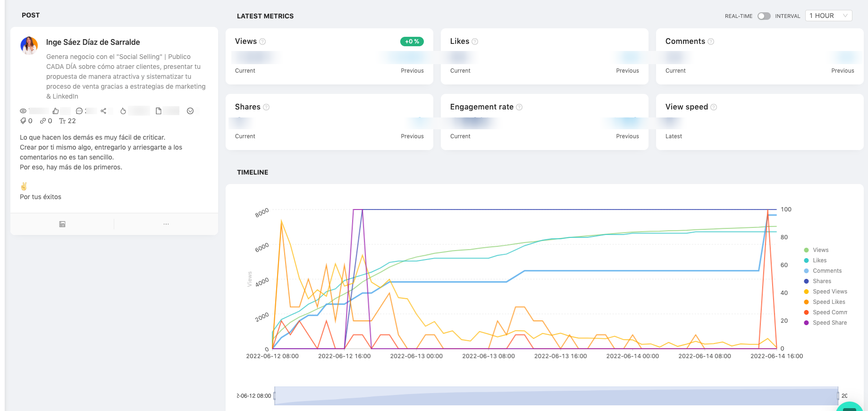Click the info icon next to Comments

[711, 42]
